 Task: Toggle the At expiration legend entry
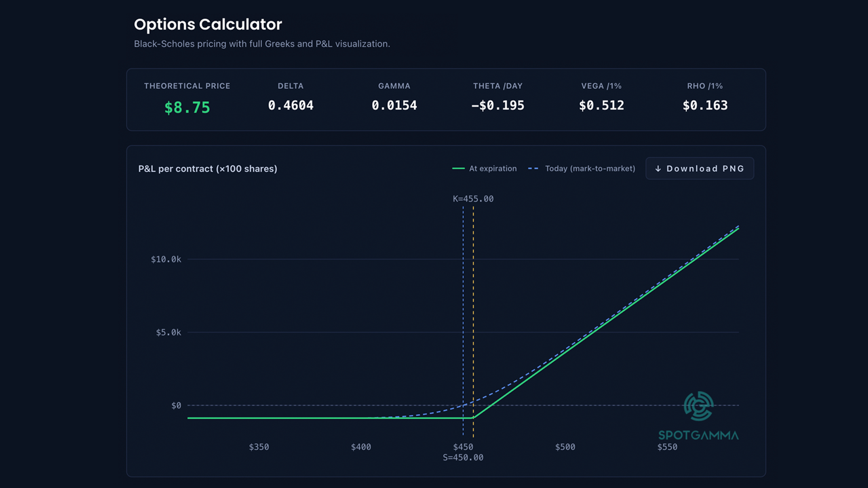pyautogui.click(x=485, y=169)
